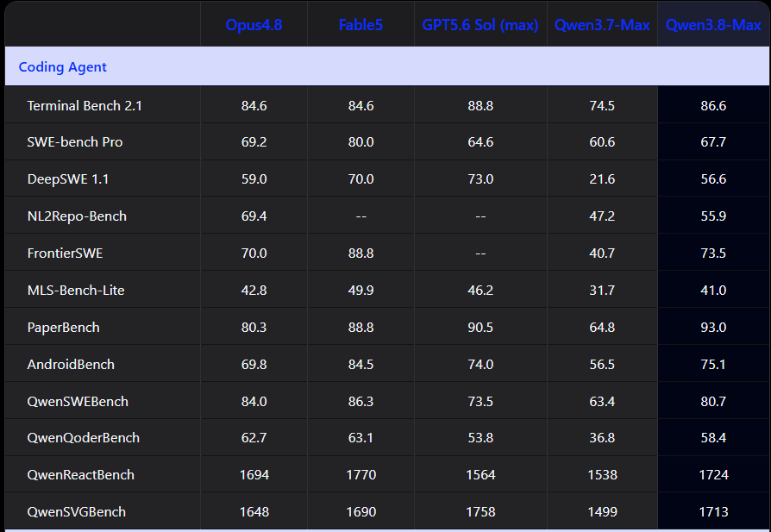Click the 84.0 QwenSWEBench score

(x=254, y=401)
